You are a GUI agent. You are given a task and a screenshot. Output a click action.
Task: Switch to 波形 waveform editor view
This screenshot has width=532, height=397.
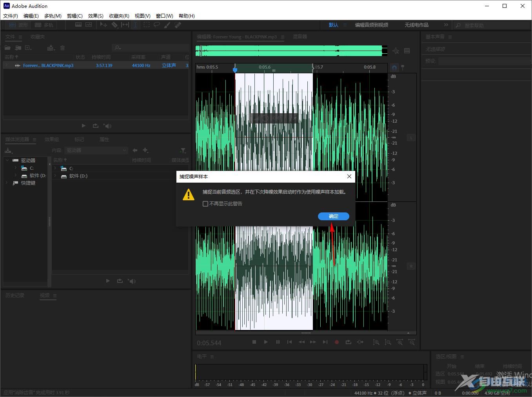coord(18,25)
